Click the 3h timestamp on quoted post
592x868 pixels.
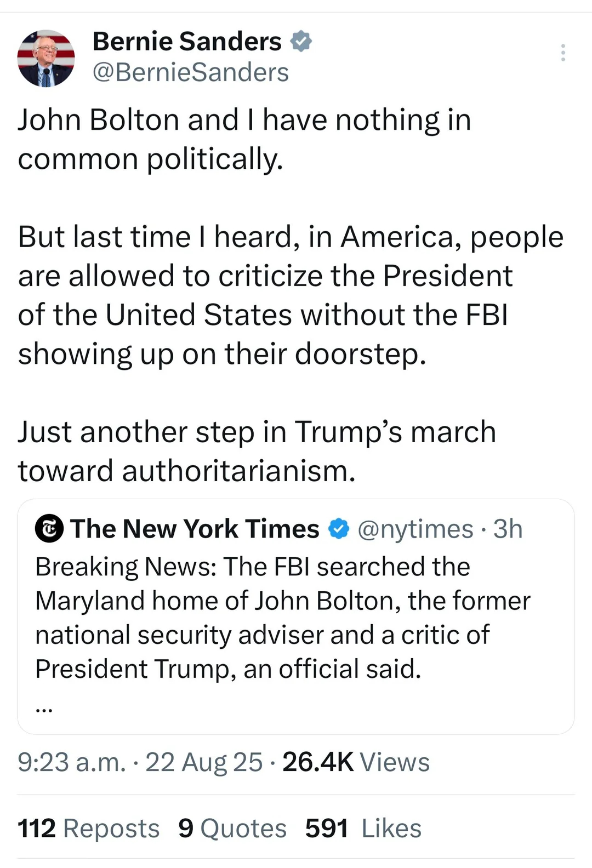click(x=508, y=529)
